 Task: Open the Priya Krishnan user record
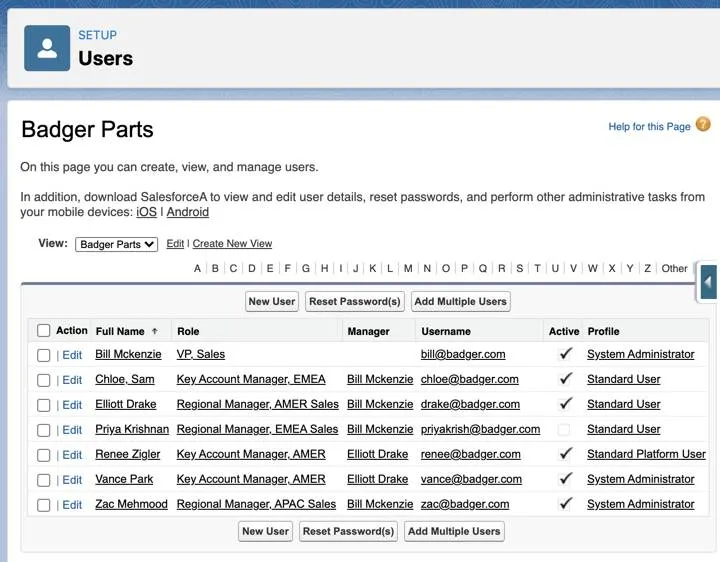(x=132, y=429)
